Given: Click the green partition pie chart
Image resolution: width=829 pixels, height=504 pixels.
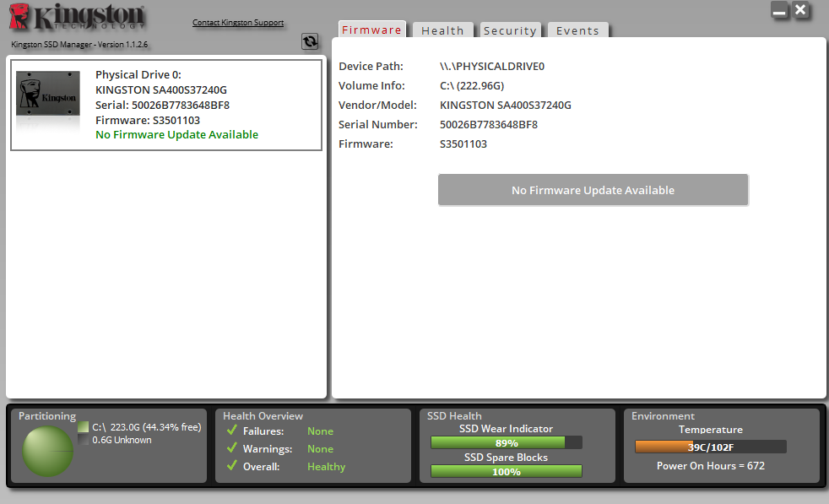Looking at the screenshot, I should pos(47,451).
